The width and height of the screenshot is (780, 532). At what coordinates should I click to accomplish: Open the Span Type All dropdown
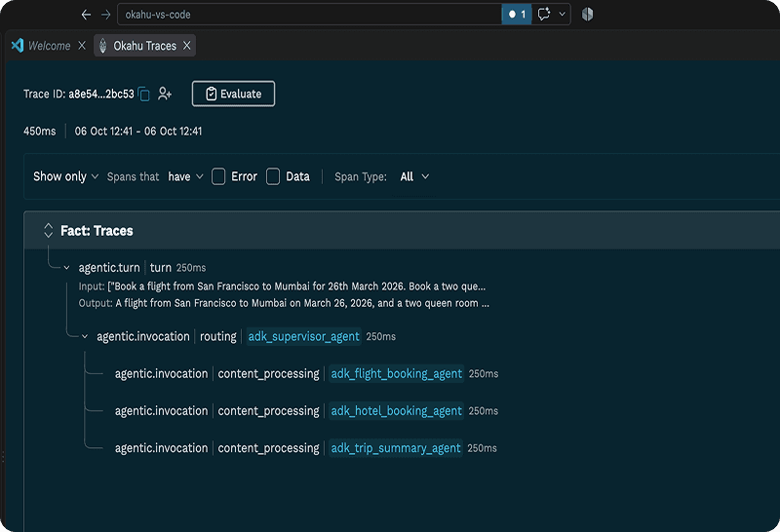click(x=414, y=176)
